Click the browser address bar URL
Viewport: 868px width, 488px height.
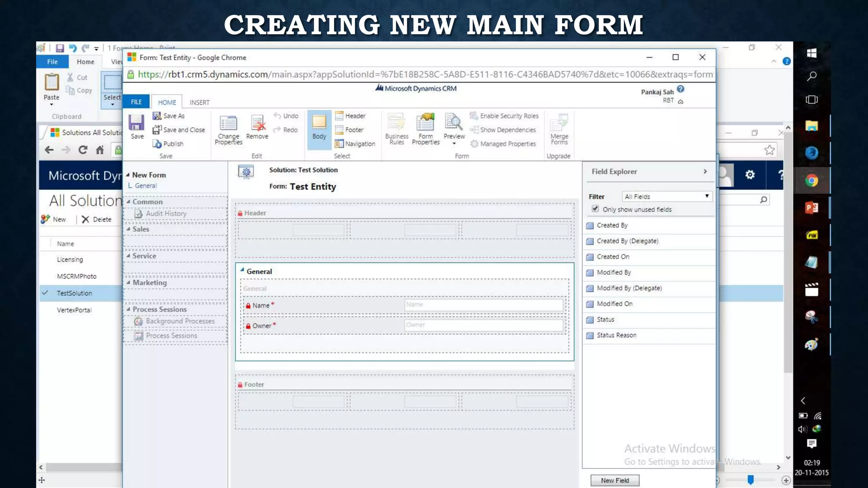pyautogui.click(x=425, y=74)
